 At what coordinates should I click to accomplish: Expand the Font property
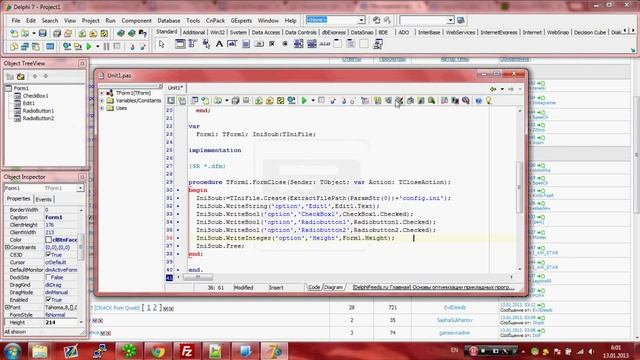tap(7, 307)
